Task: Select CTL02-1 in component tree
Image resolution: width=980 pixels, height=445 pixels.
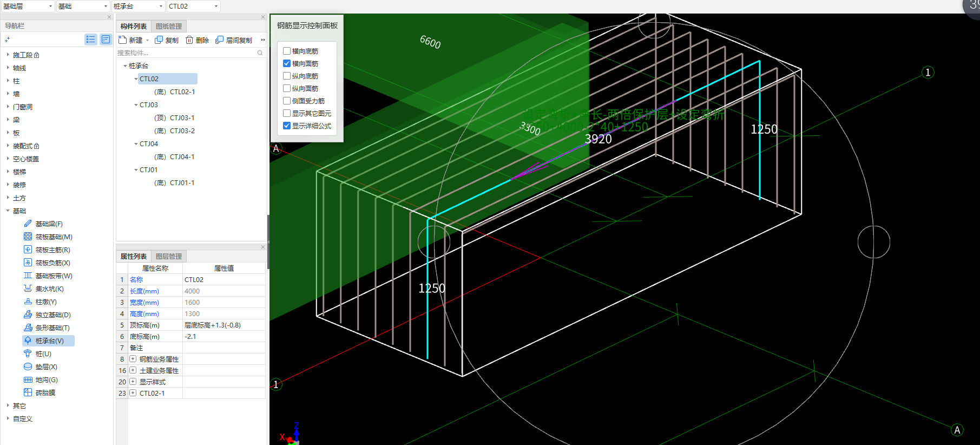Action: point(174,92)
